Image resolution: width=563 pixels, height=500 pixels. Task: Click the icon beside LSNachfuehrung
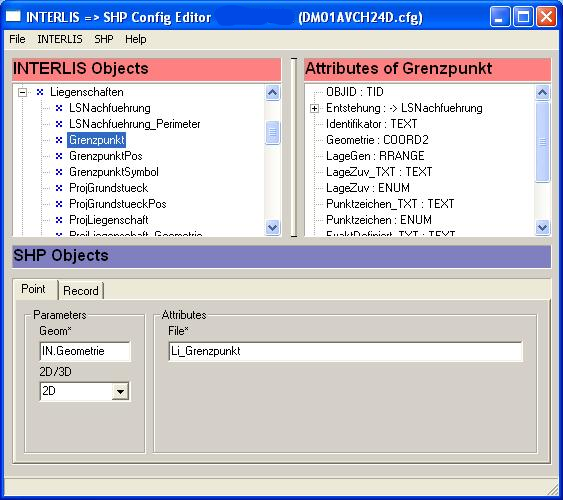click(x=59, y=108)
